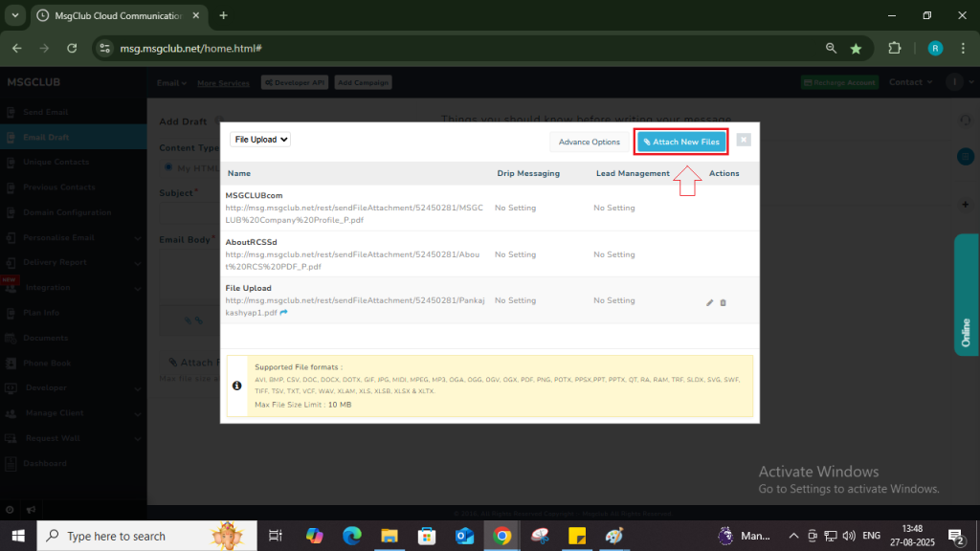Click share arrow beside kashyap1.pdf link
Viewport: 980px width, 551px height.
click(283, 313)
